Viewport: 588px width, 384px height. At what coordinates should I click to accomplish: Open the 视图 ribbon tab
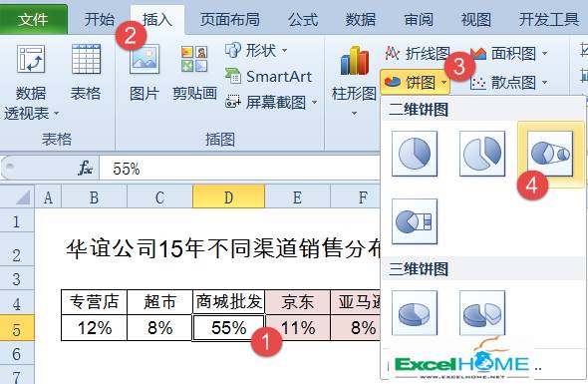pos(475,20)
